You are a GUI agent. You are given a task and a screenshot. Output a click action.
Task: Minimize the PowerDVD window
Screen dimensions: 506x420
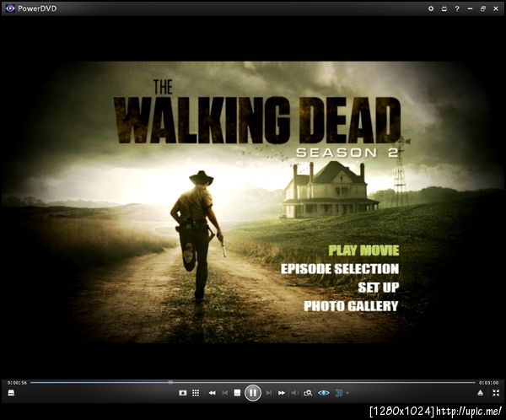[471, 8]
